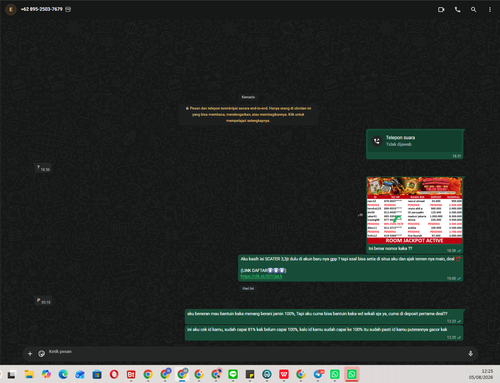This screenshot has height=383, width=500.
Task: Open the contact profile avatar
Action: 11,9
